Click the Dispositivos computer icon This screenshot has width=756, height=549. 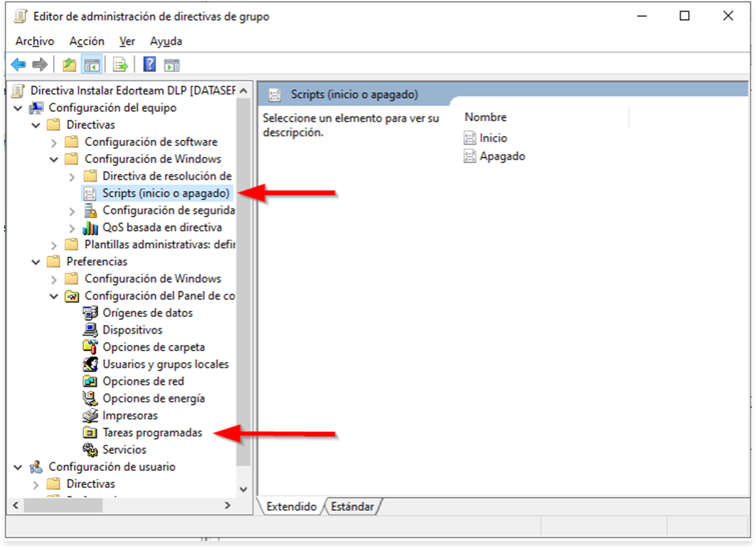[x=90, y=330]
